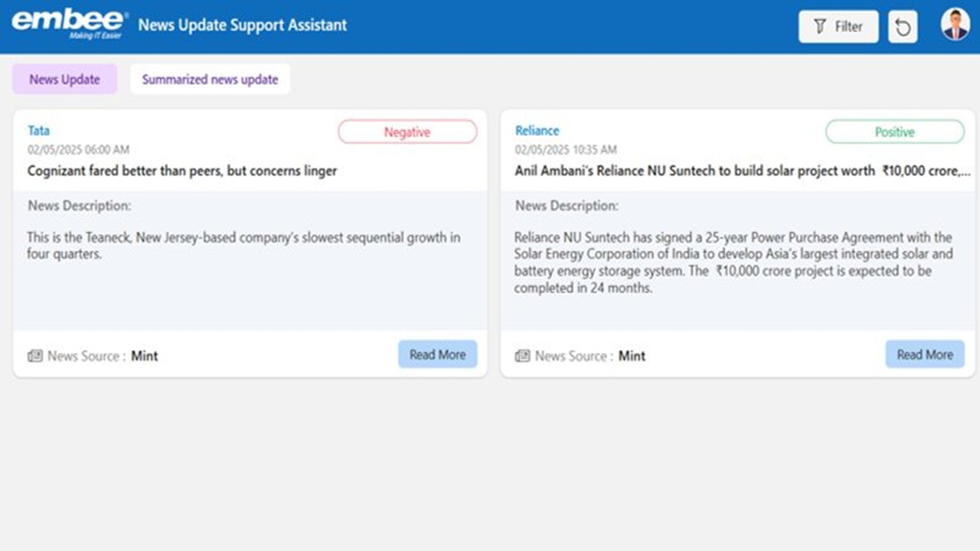The height and width of the screenshot is (551, 980).
Task: Click the Negative sentiment badge
Action: (407, 132)
